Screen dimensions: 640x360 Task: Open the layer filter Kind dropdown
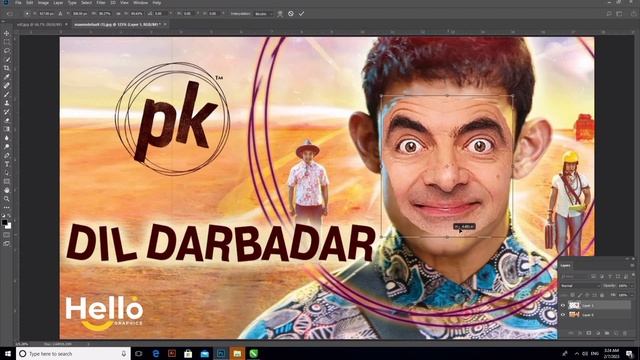coord(575,276)
